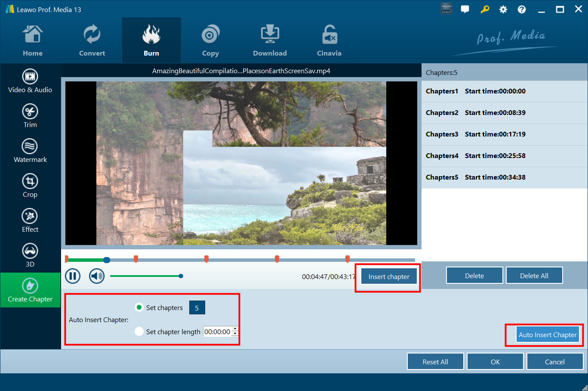The width and height of the screenshot is (588, 391).
Task: Click the Chapters:5 count header
Action: [442, 73]
